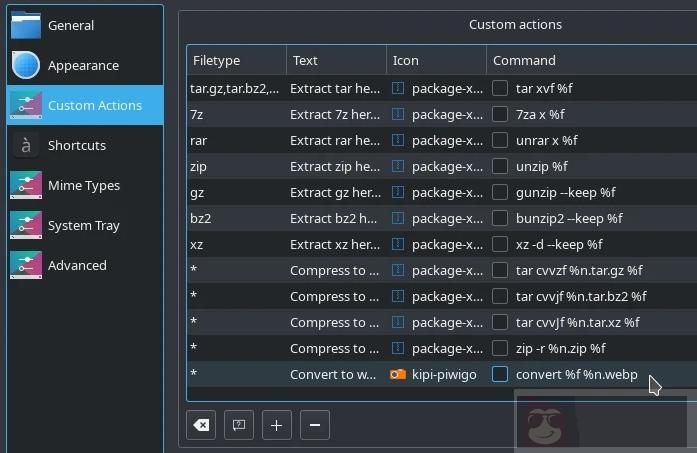Select the 7z filetype cell
Image resolution: width=697 pixels, height=453 pixels.
tap(237, 114)
